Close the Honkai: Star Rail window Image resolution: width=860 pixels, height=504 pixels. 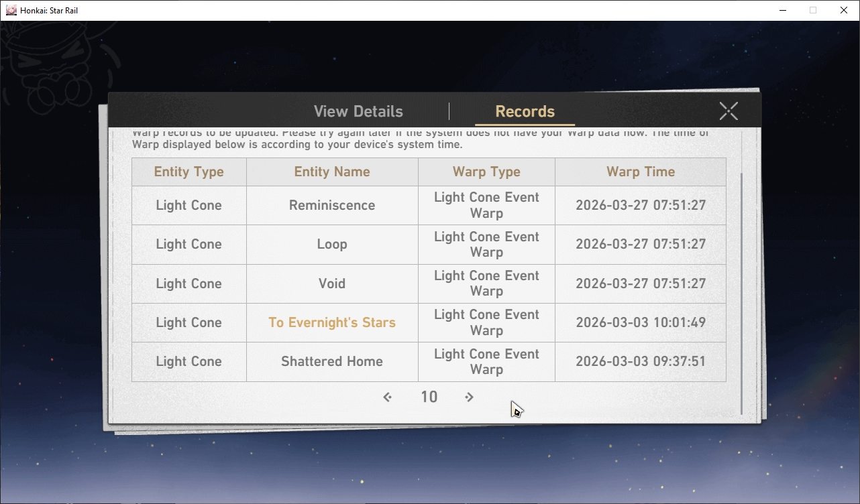(x=844, y=10)
